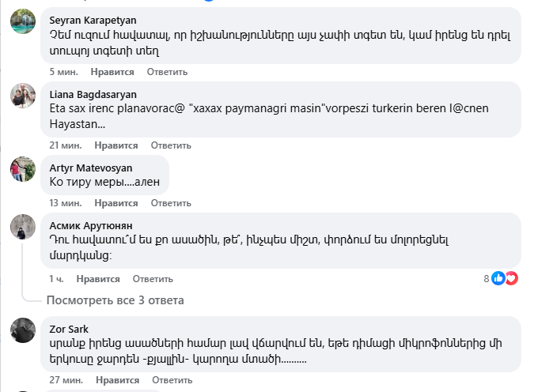Reply to Liana Bagdasaryan's comment
Screen dimensions: 553x392
[x=171, y=145]
